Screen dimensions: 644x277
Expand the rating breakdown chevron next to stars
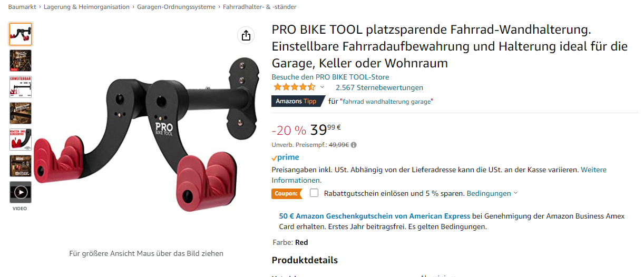coord(322,87)
